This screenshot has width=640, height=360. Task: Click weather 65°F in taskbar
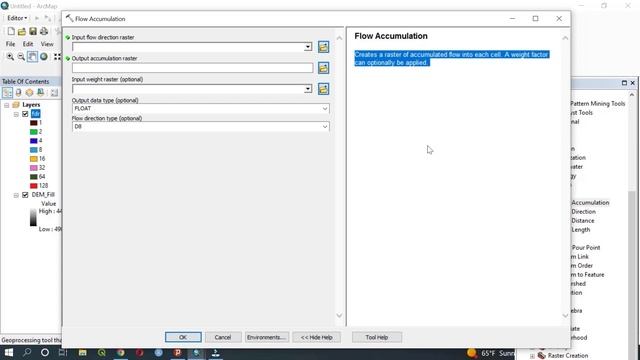[x=490, y=353]
